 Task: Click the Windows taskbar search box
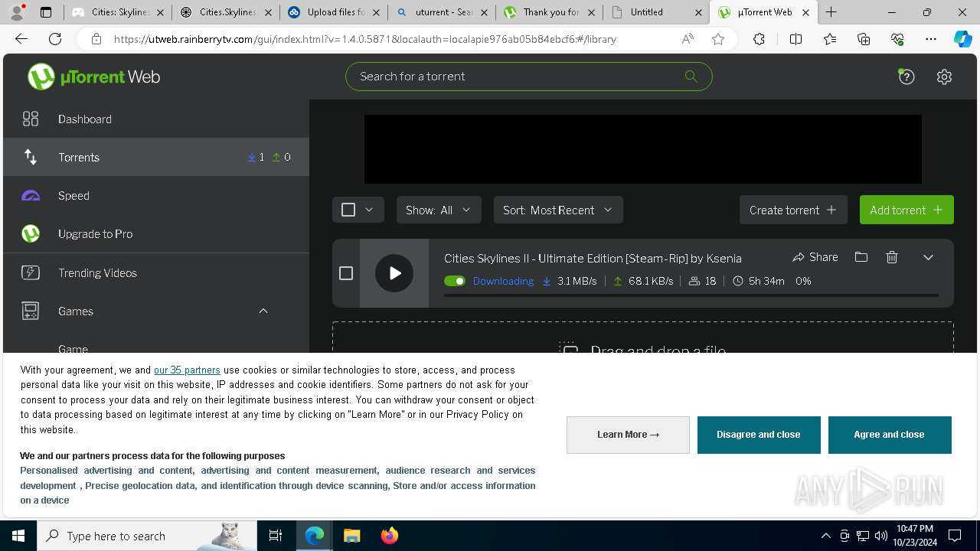147,536
